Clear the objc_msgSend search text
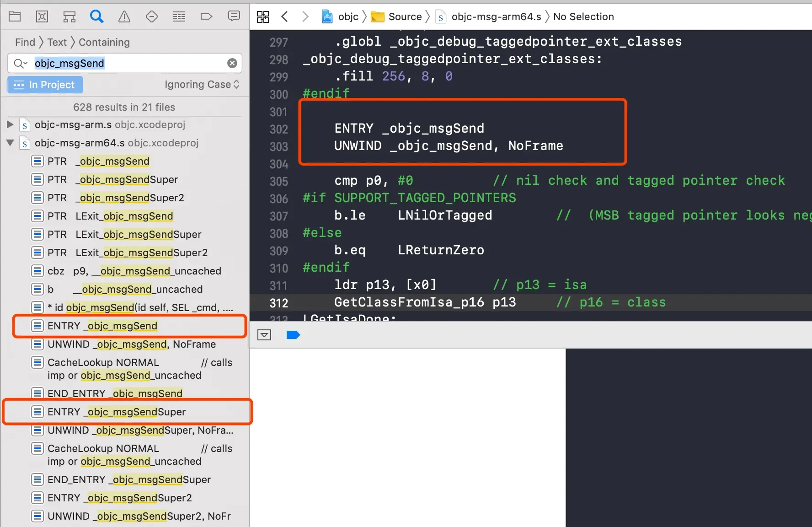The height and width of the screenshot is (527, 812). [x=232, y=63]
